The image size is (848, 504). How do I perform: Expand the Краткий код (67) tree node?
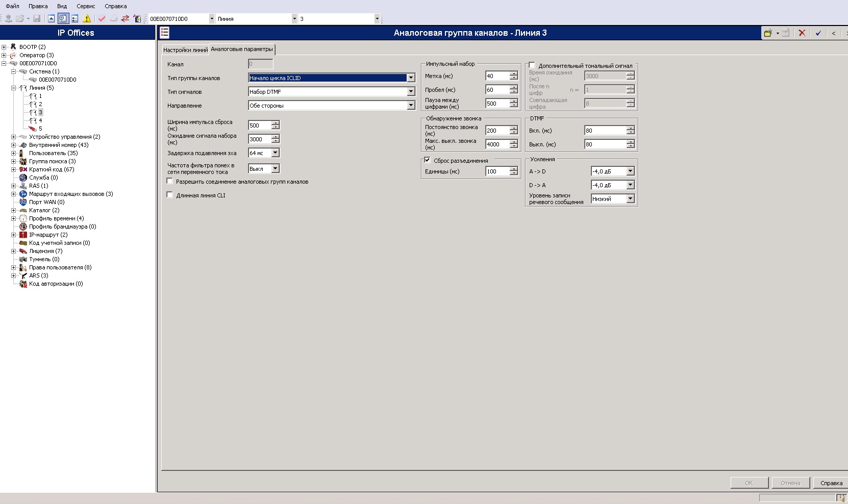pyautogui.click(x=14, y=169)
